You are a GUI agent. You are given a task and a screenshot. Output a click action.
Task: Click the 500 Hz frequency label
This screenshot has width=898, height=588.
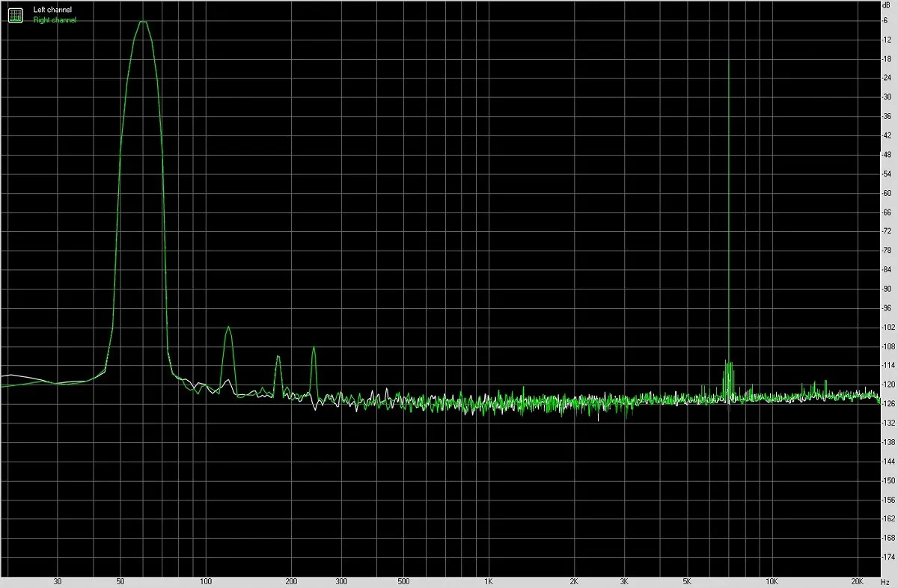(x=403, y=581)
